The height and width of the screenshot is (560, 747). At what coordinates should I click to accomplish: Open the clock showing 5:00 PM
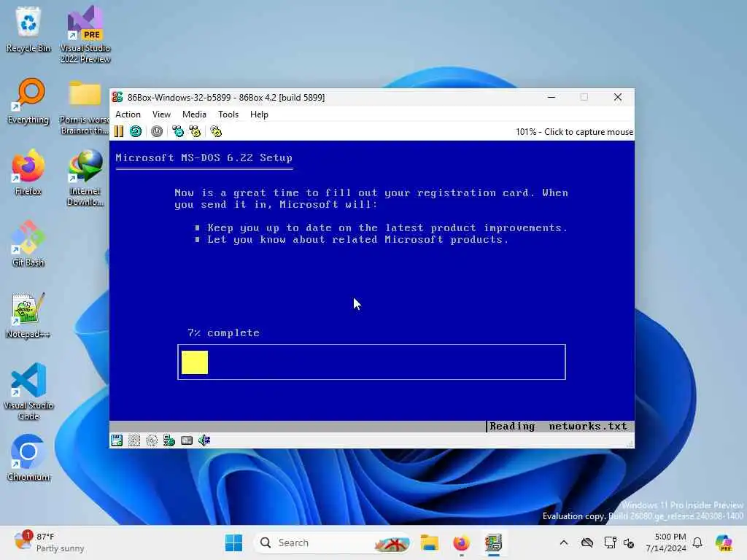(665, 542)
